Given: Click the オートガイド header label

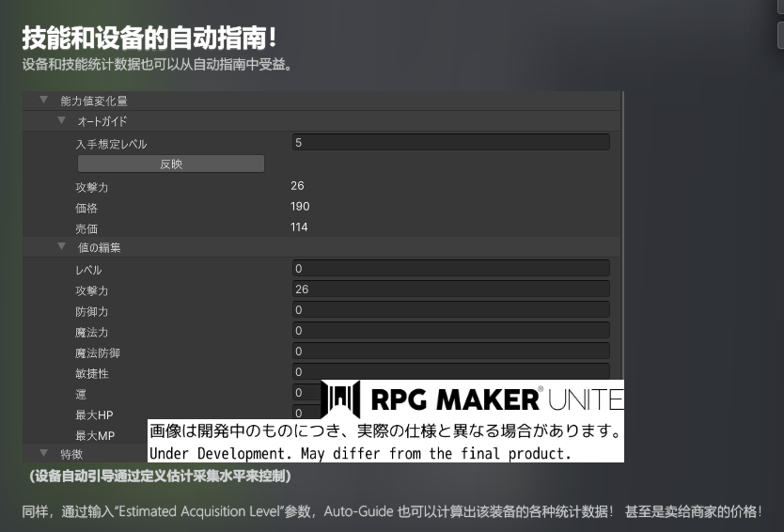Looking at the screenshot, I should (x=102, y=121).
